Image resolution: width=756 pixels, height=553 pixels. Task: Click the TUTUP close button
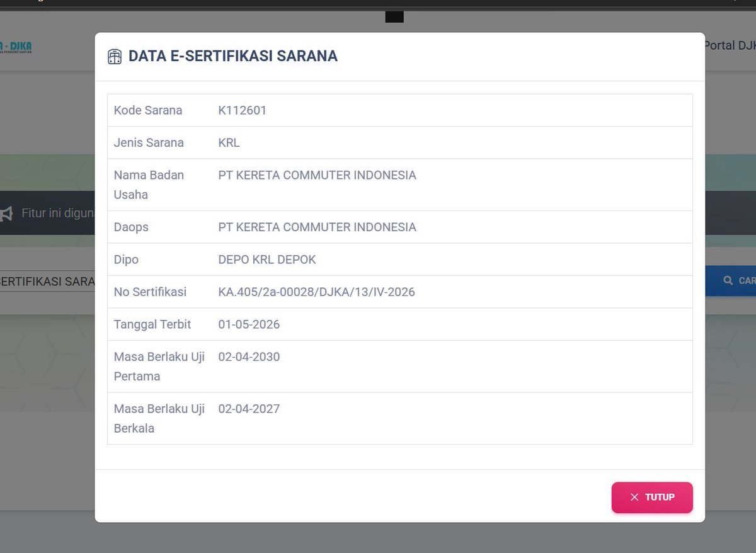pos(652,498)
